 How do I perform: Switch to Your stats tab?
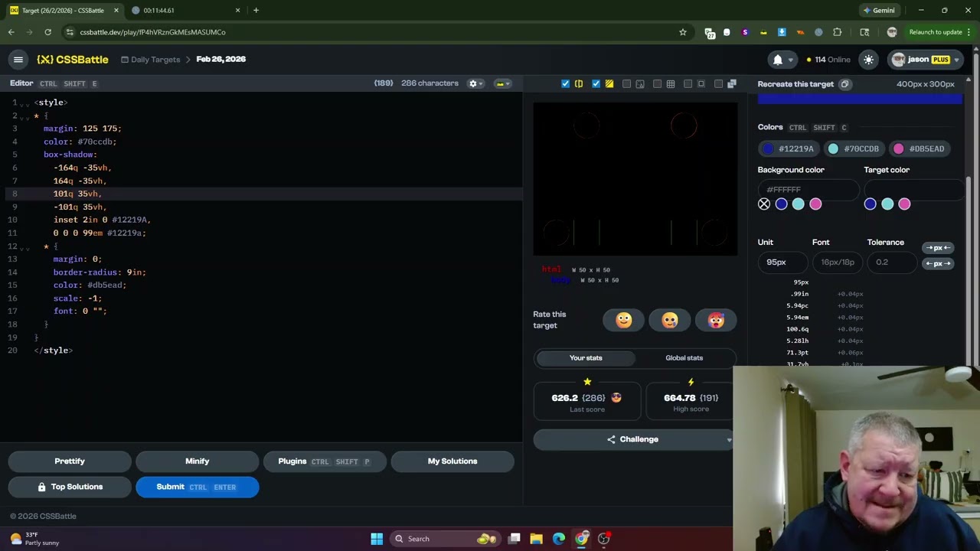click(x=586, y=357)
